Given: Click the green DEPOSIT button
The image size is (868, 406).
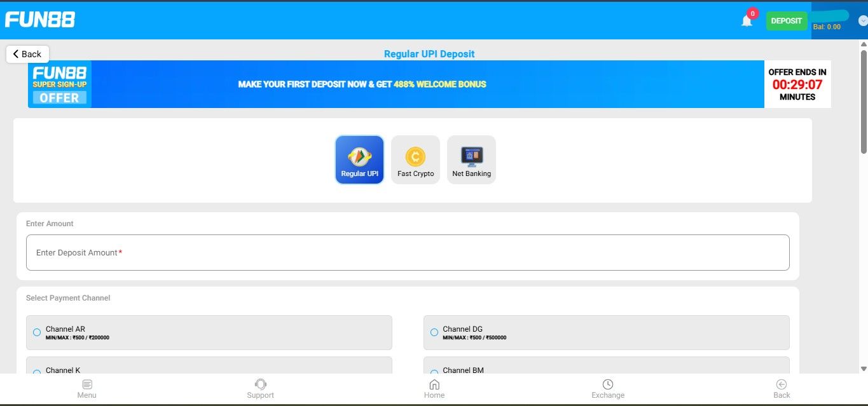Looking at the screenshot, I should coord(786,20).
